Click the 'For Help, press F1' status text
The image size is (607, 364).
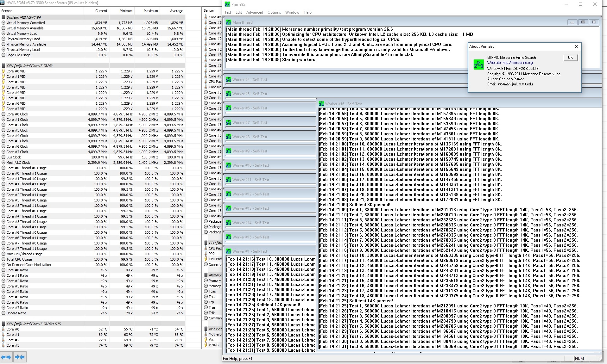click(237, 359)
